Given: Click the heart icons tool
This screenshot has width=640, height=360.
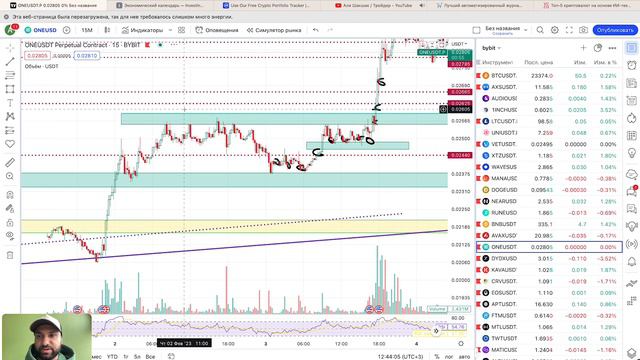Looking at the screenshot, I should click(10, 144).
